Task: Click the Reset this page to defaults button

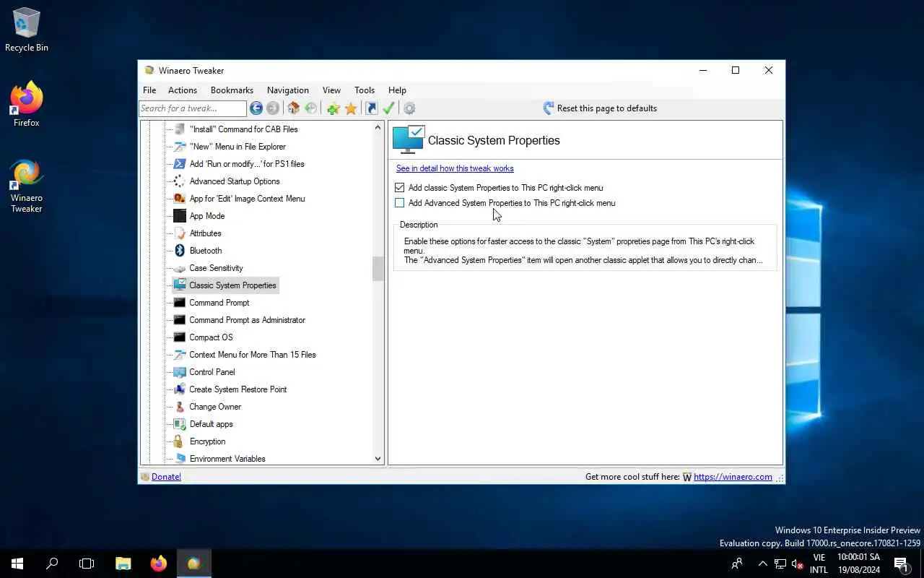Action: pyautogui.click(x=599, y=108)
